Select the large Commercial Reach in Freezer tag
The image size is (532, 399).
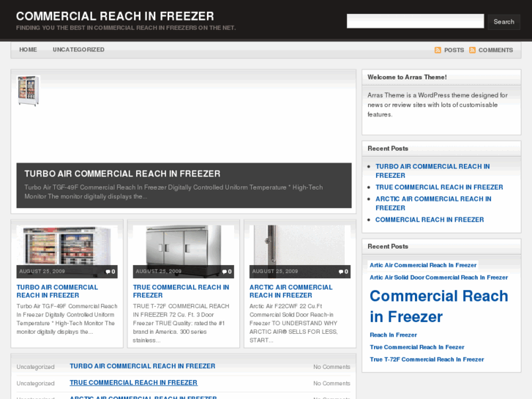coord(438,306)
